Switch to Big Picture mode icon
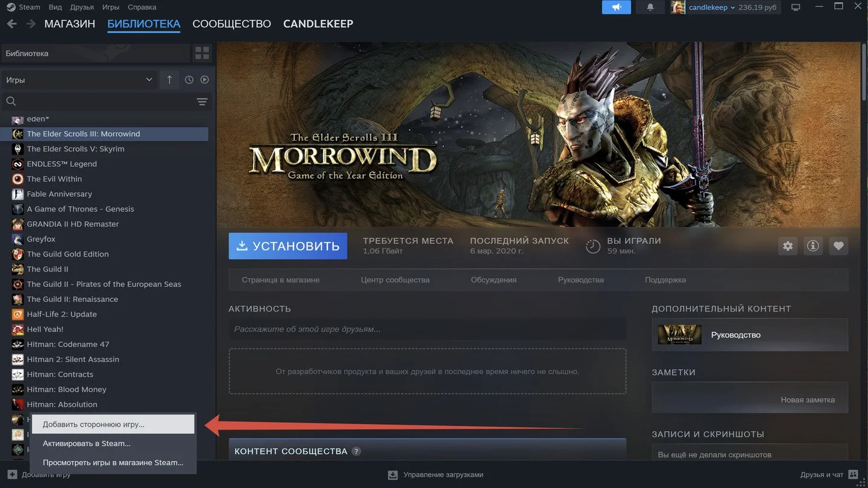 click(796, 7)
